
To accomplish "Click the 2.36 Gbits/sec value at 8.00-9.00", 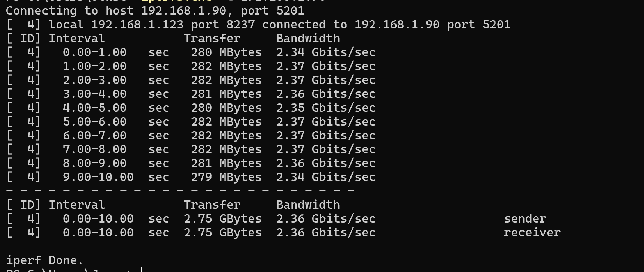I will click(326, 163).
